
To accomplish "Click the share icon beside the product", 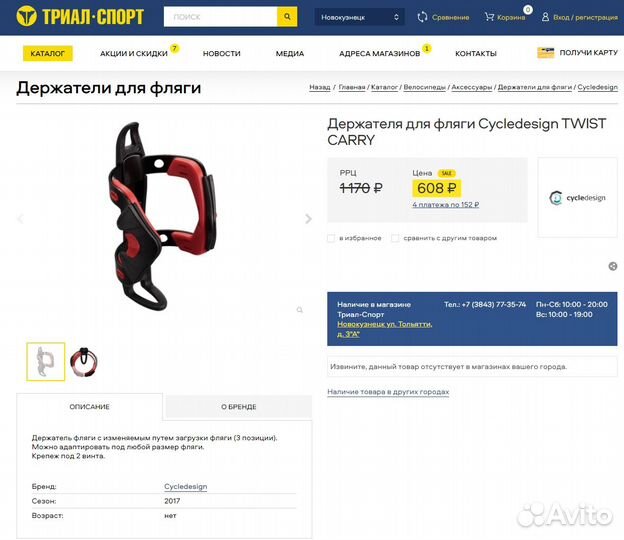I will tap(613, 266).
